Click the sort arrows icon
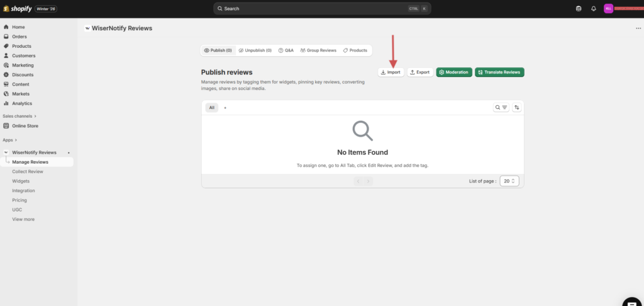This screenshot has height=306, width=644. [517, 108]
